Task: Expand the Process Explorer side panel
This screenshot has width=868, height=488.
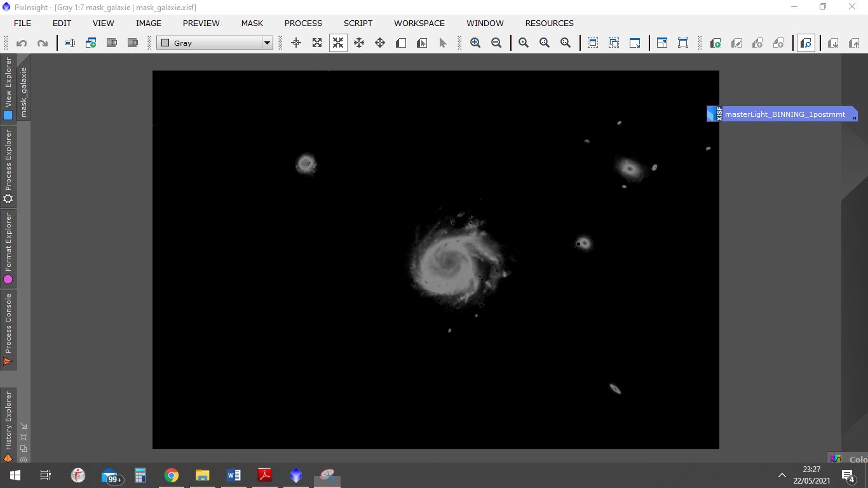Action: coord(8,166)
